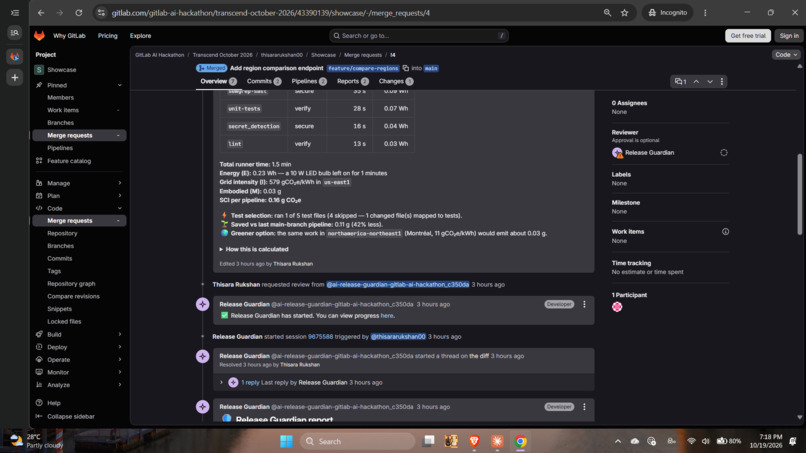Image resolution: width=806 pixels, height=453 pixels.
Task: Open Explore in top navigation
Action: (140, 36)
